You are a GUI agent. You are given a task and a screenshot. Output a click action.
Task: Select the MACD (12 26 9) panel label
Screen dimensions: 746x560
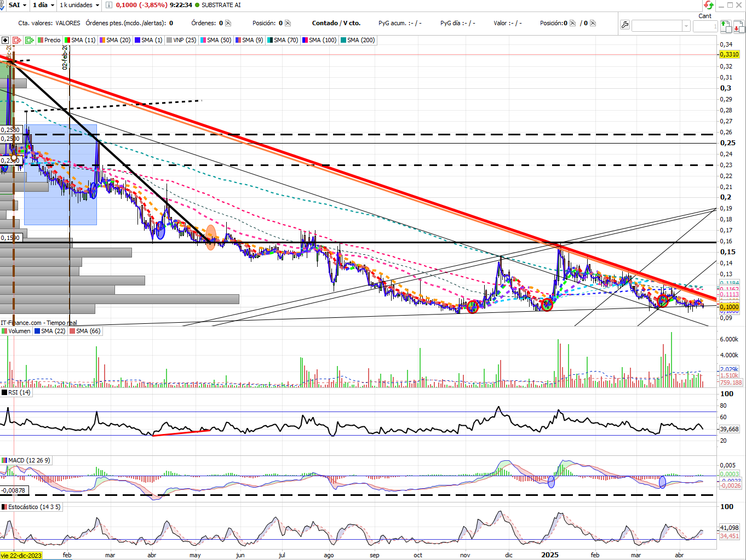pyautogui.click(x=26, y=460)
